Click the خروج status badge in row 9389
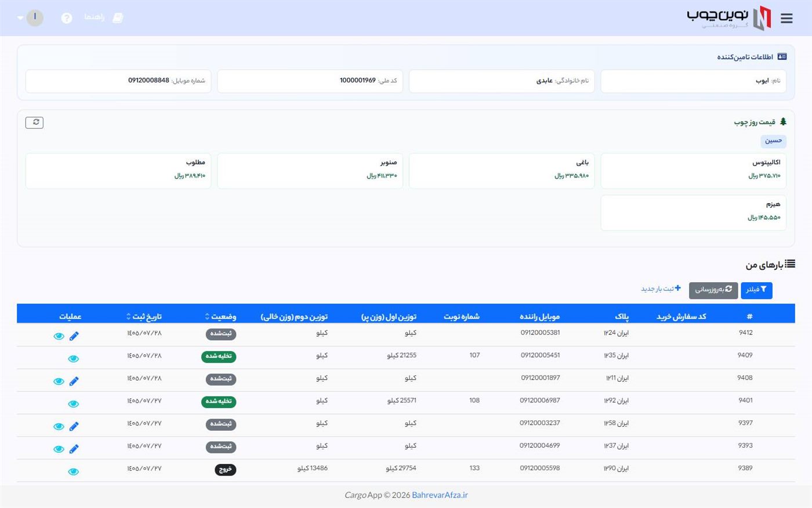This screenshot has height=508, width=812. pyautogui.click(x=226, y=470)
